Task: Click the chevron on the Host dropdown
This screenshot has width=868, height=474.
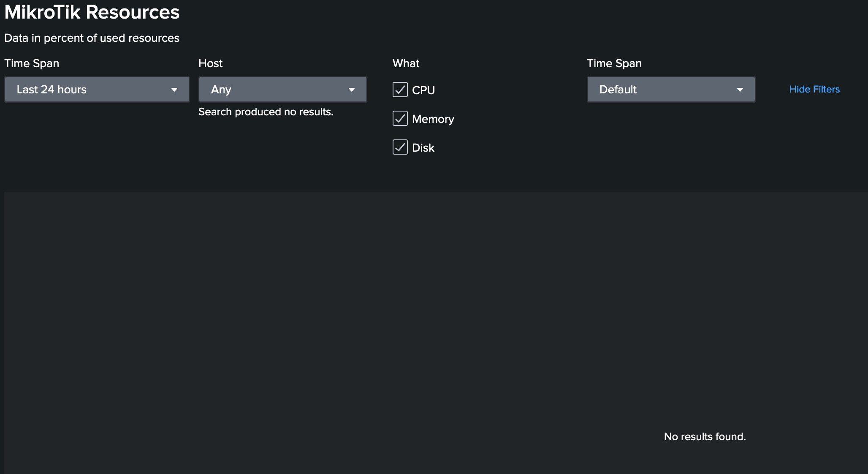Action: (x=352, y=89)
